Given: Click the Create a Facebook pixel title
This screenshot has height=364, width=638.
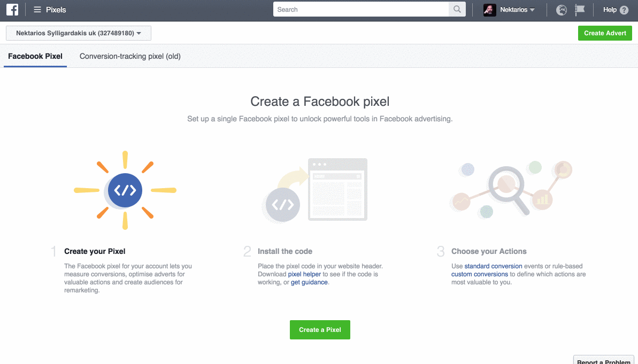Looking at the screenshot, I should coord(320,101).
